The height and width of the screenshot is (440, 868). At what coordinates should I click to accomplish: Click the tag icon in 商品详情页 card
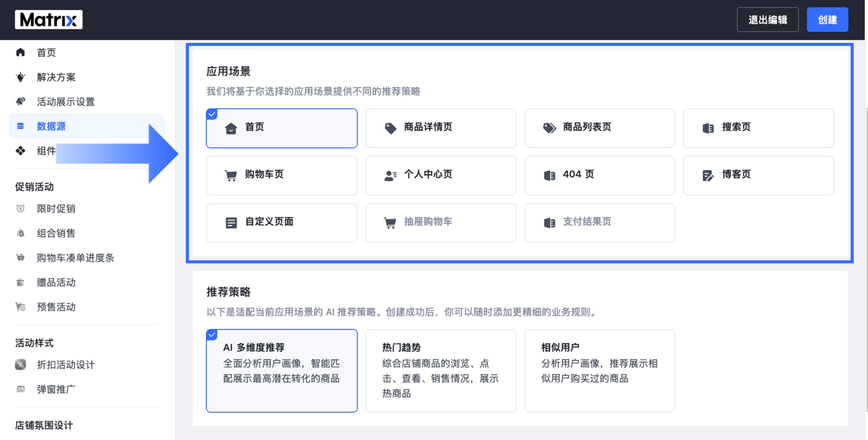(390, 128)
